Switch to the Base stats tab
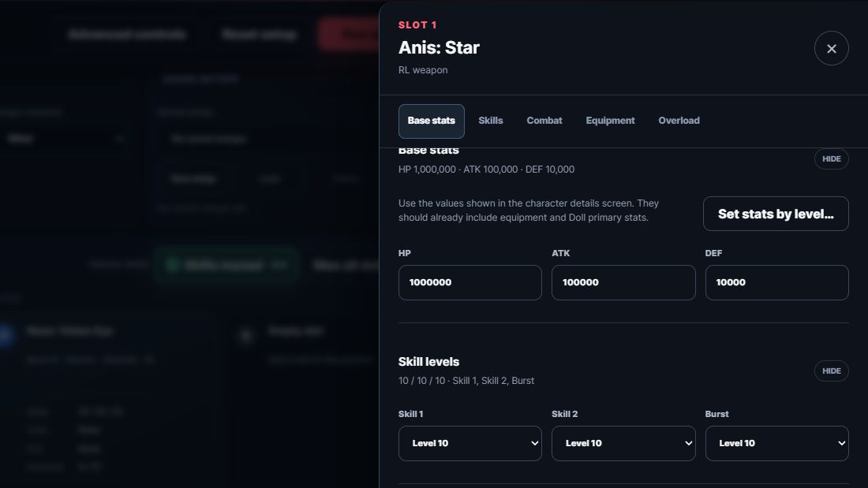The image size is (868, 488). 431,121
